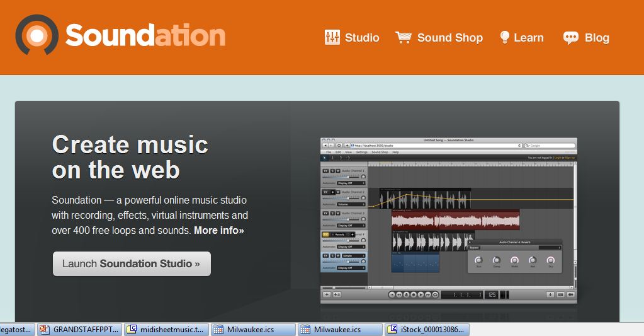
Task: Open Milwaukee.ics taskbar item beside iStock
Action: pyautogui.click(x=340, y=330)
